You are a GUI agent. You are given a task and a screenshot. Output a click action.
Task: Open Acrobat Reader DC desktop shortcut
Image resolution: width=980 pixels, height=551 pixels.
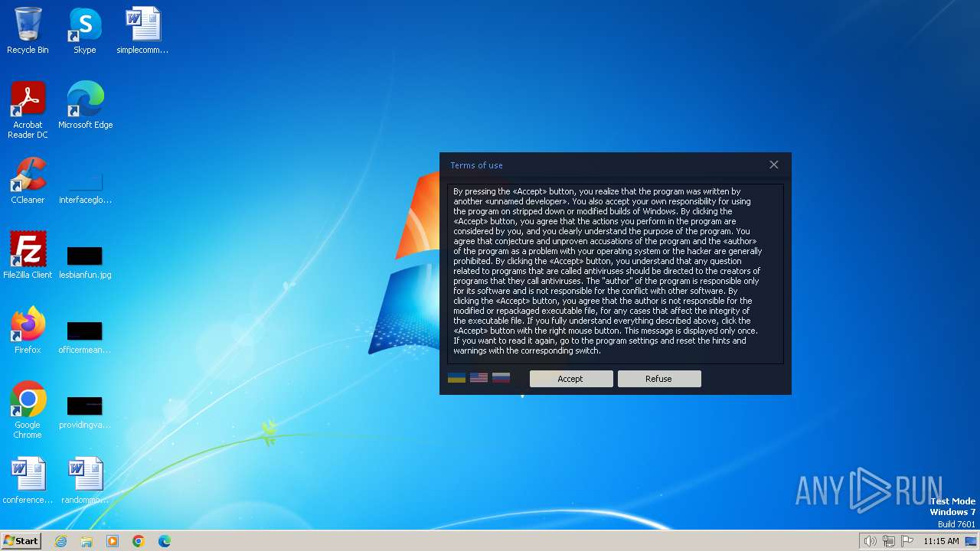click(28, 111)
